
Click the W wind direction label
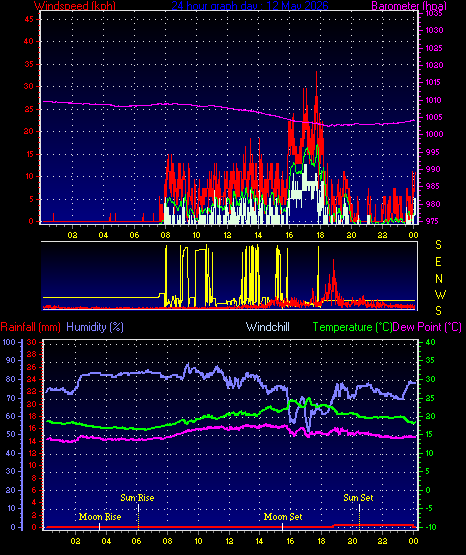pyautogui.click(x=440, y=294)
